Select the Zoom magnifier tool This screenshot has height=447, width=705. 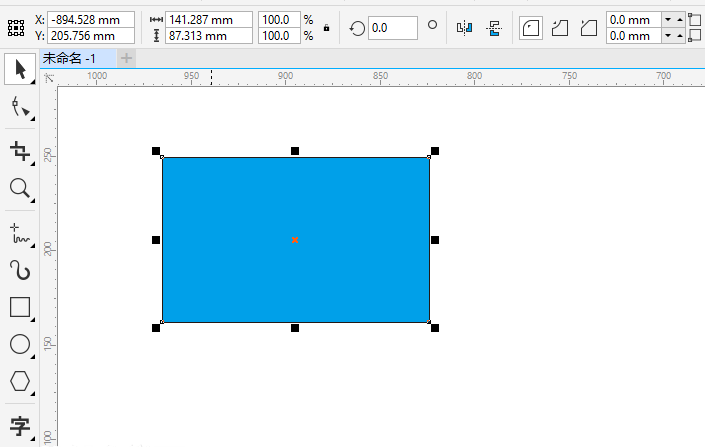(x=20, y=188)
